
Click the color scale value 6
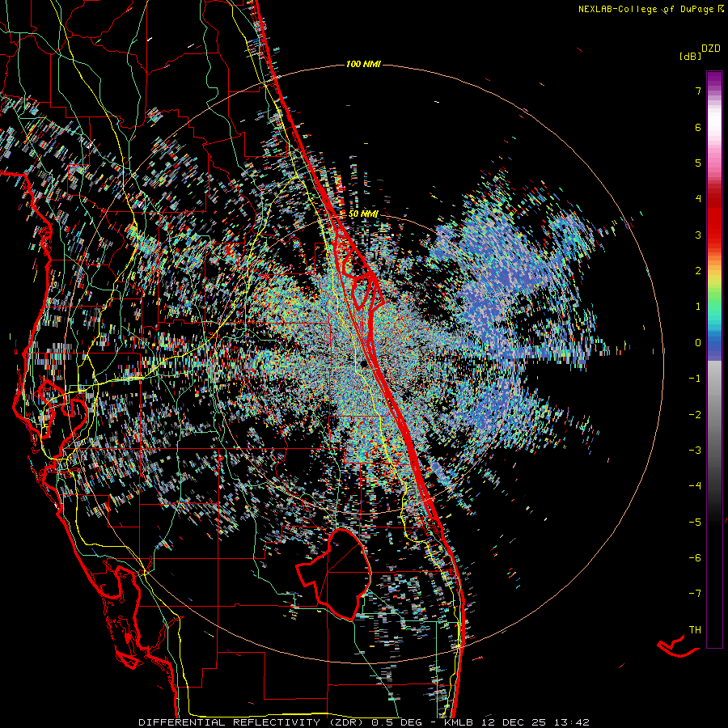tap(698, 127)
